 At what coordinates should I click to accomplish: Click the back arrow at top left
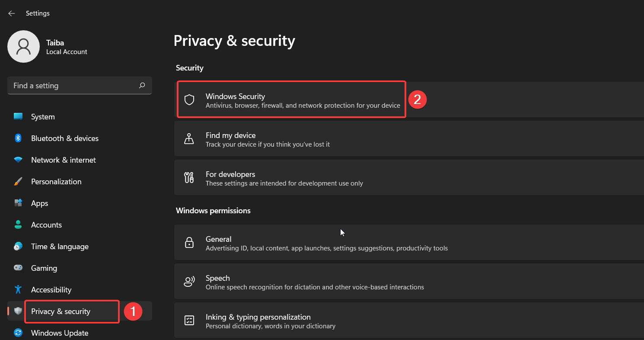[11, 13]
